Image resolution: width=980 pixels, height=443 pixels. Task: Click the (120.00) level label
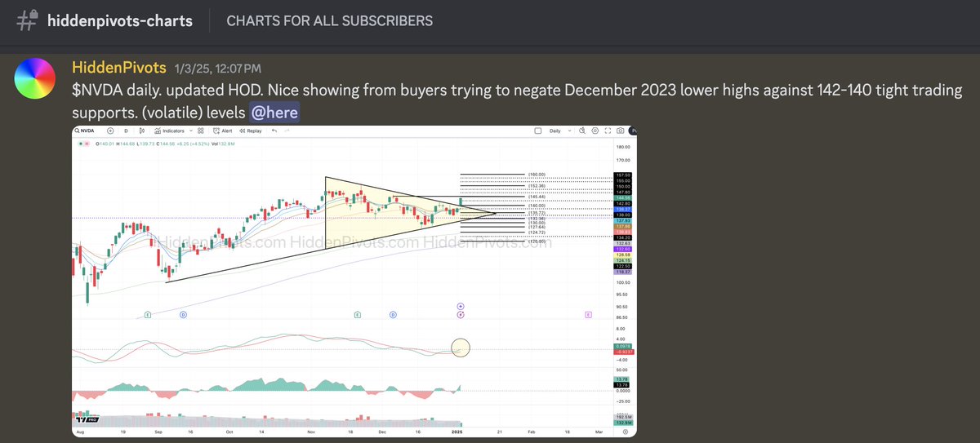pos(537,241)
